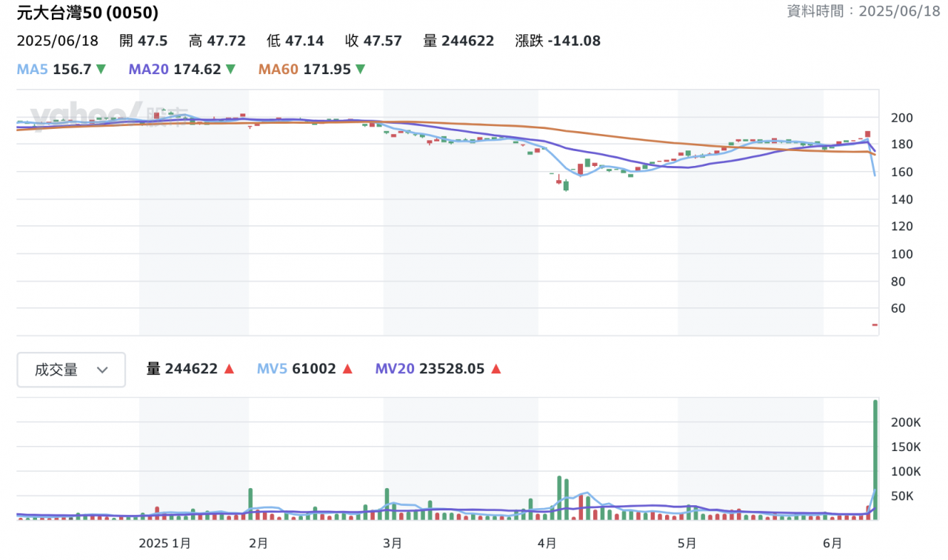This screenshot has width=948, height=560.
Task: Click the 高 47.72 high price value
Action: [217, 41]
